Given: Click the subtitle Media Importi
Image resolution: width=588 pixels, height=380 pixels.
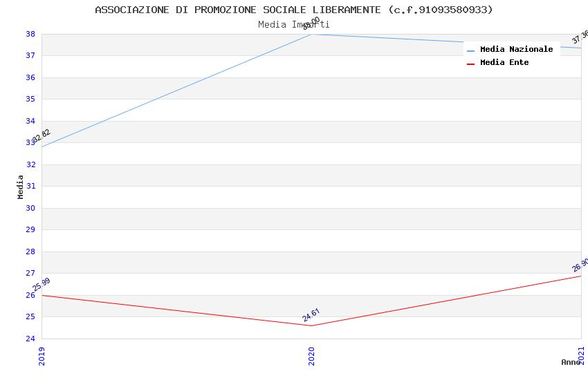Looking at the screenshot, I should [293, 25].
